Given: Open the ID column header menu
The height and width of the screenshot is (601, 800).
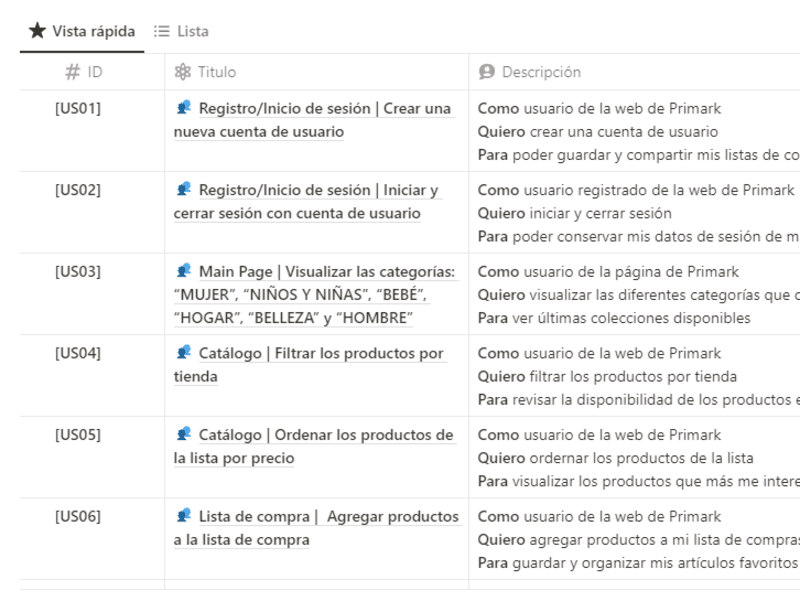Looking at the screenshot, I should (x=92, y=72).
